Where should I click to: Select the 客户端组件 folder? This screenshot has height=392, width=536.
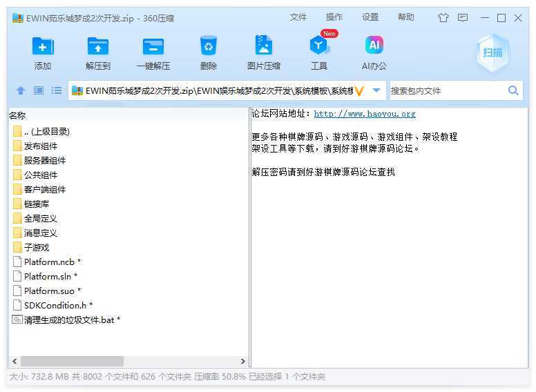(39, 190)
